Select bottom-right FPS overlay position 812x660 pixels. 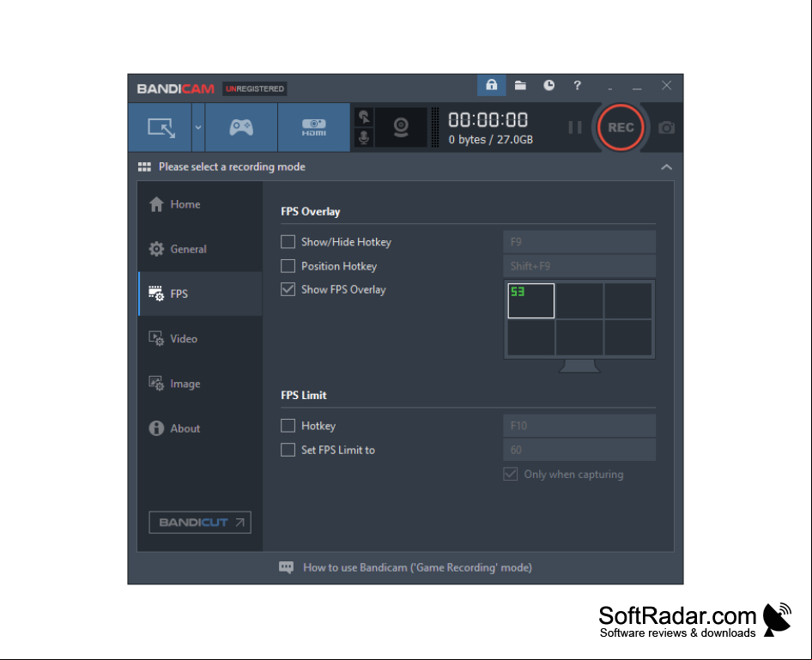[x=627, y=337]
